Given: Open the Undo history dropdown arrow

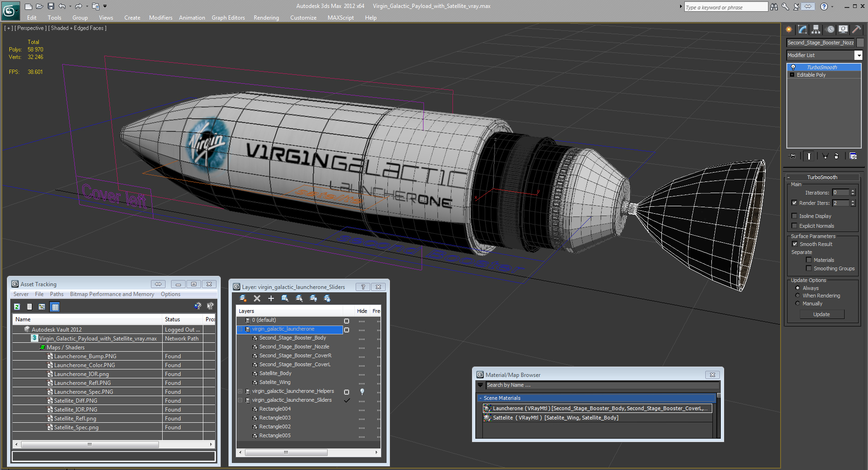Looking at the screenshot, I should coord(70,7).
